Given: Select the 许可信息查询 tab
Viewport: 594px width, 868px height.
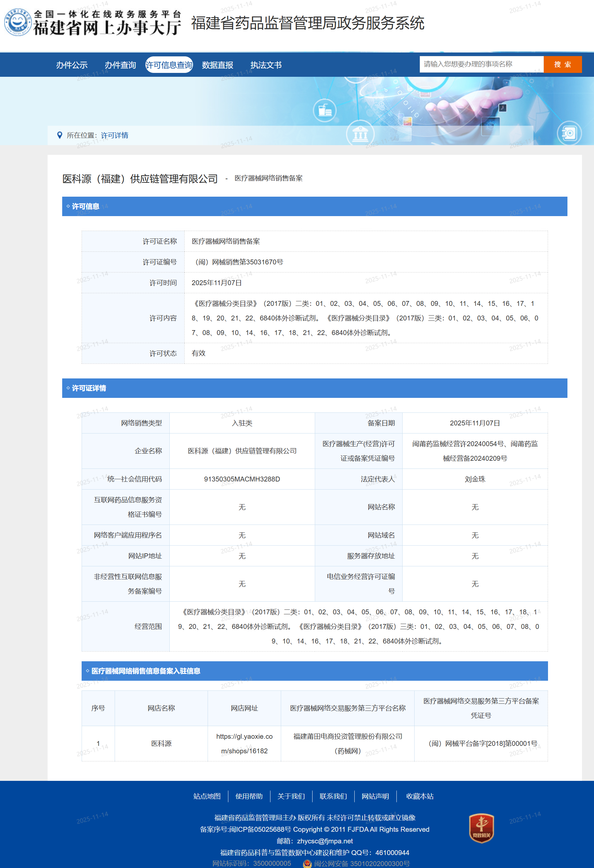Looking at the screenshot, I should (x=169, y=65).
